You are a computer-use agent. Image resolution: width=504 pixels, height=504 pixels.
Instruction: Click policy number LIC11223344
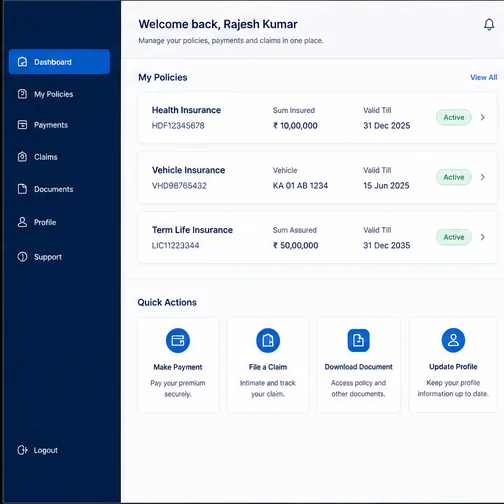[175, 246]
